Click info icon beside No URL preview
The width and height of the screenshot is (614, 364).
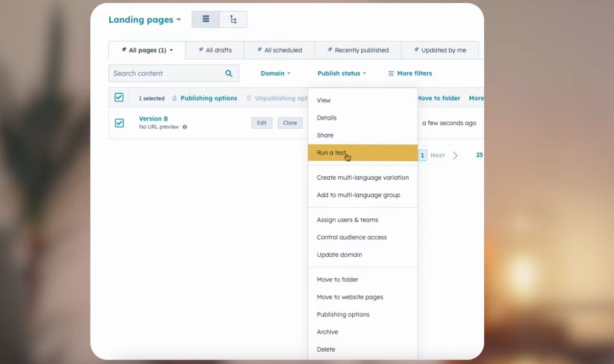tap(185, 127)
